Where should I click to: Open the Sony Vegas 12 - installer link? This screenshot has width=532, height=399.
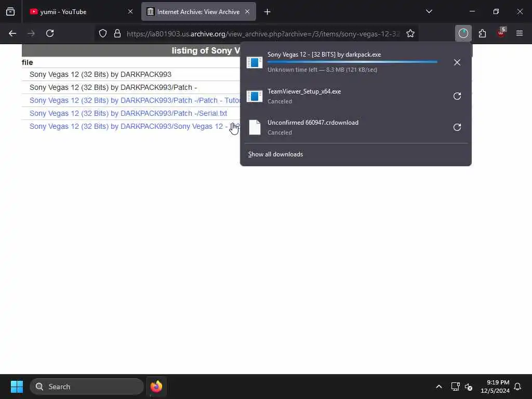pos(135,126)
